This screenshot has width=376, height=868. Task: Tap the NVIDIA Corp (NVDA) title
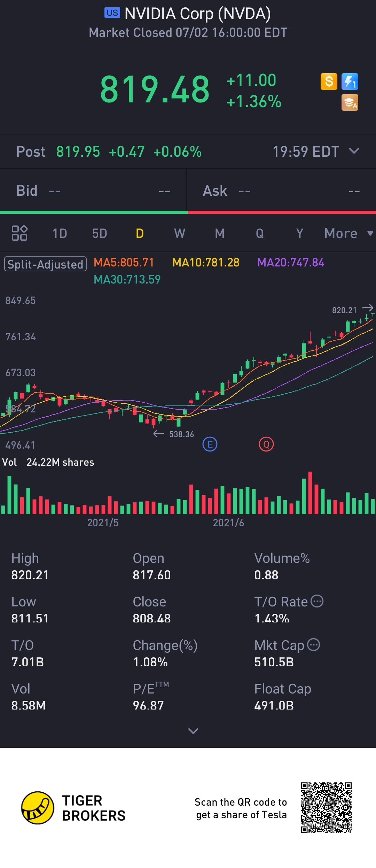[198, 14]
